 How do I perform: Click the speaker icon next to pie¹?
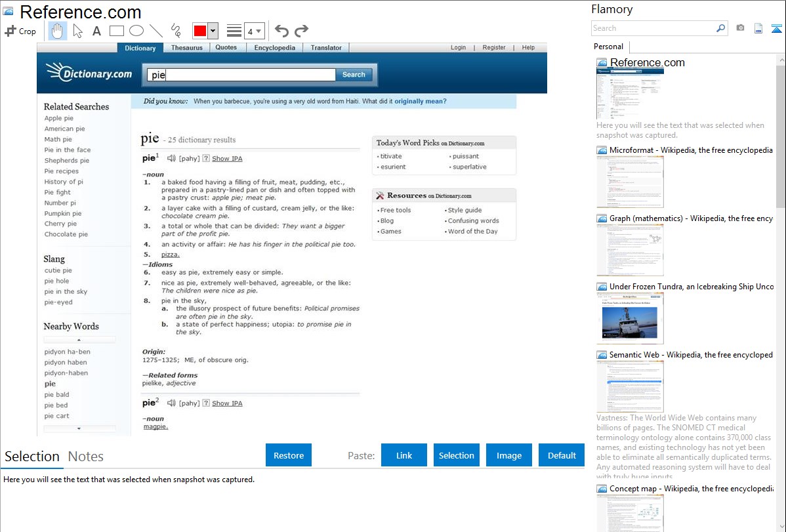tap(171, 159)
